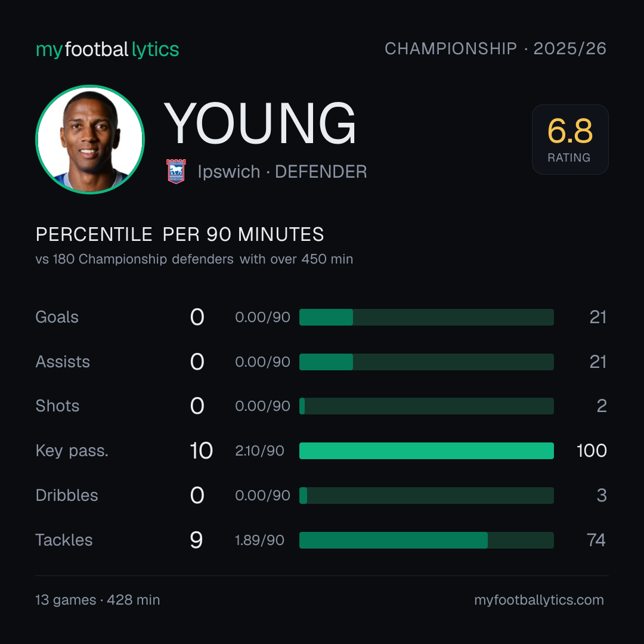
Task: Click the Assists percentile bar
Action: point(426,362)
